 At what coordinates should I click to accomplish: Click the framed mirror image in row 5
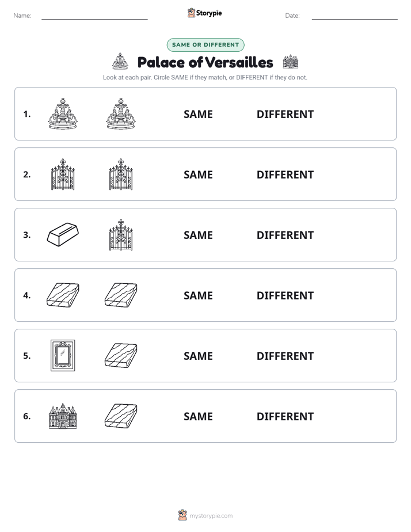coord(63,356)
